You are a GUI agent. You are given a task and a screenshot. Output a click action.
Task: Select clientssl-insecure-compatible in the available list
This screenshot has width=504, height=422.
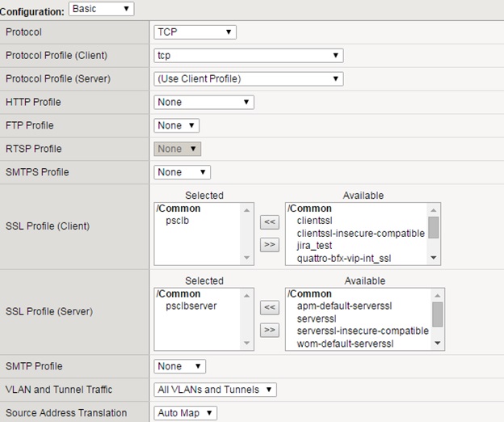[x=360, y=233]
